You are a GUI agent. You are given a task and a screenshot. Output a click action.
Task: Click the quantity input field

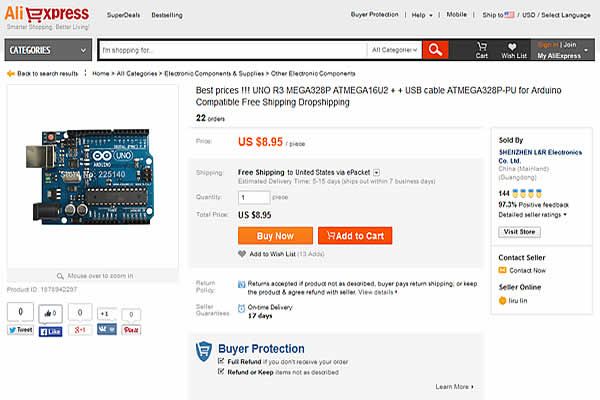pyautogui.click(x=254, y=198)
